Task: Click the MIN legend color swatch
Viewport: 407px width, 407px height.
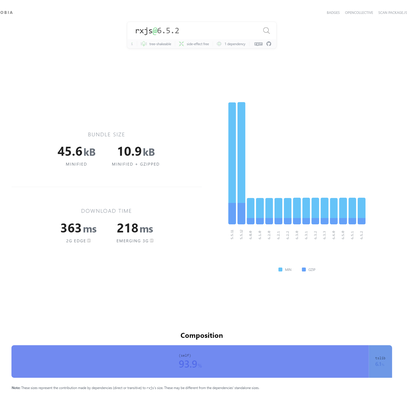Action: tap(280, 269)
